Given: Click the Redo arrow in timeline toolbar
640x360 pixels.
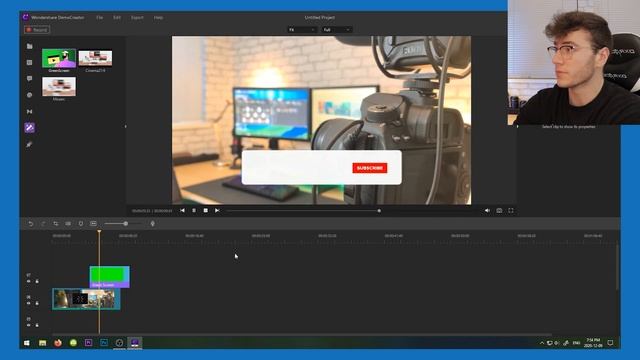Looking at the screenshot, I should pyautogui.click(x=43, y=224).
